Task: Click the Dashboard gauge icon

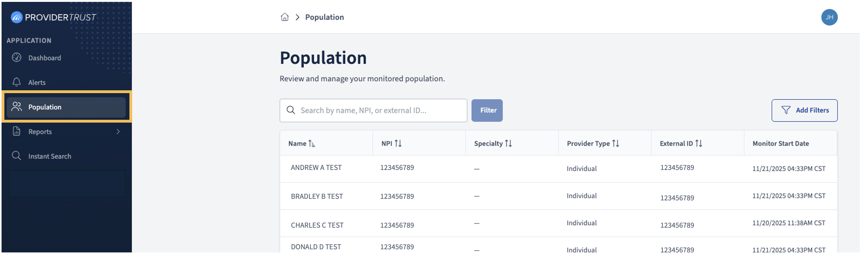Action: coord(17,58)
